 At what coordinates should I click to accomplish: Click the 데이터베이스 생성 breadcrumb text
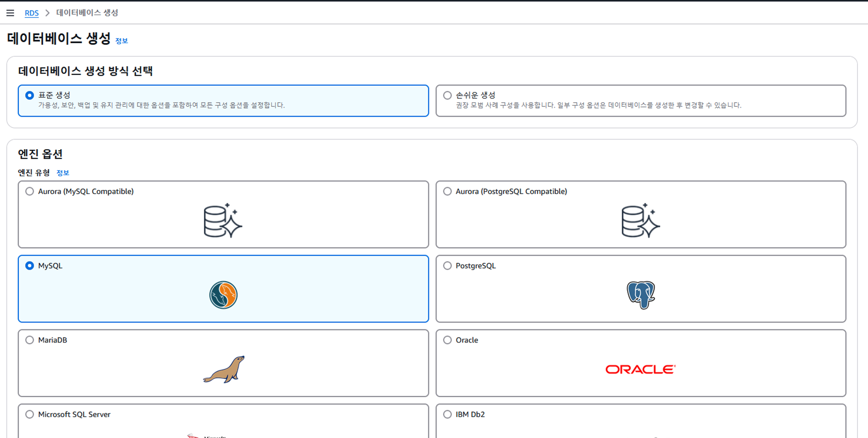[87, 13]
